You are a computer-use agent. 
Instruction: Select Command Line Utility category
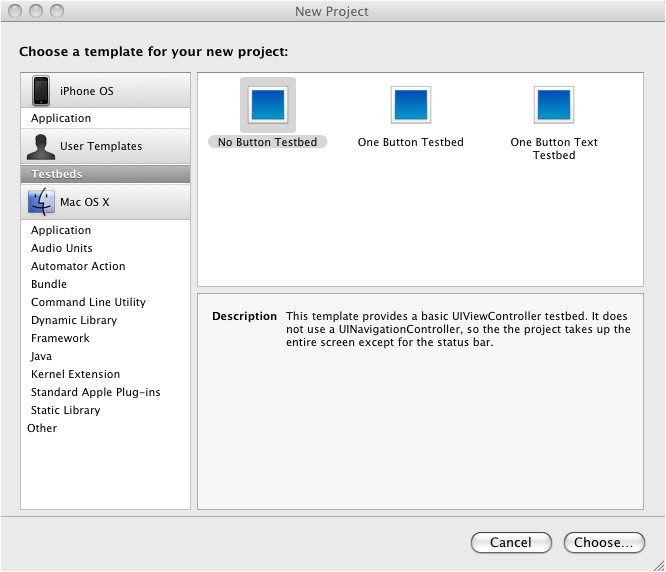(88, 302)
